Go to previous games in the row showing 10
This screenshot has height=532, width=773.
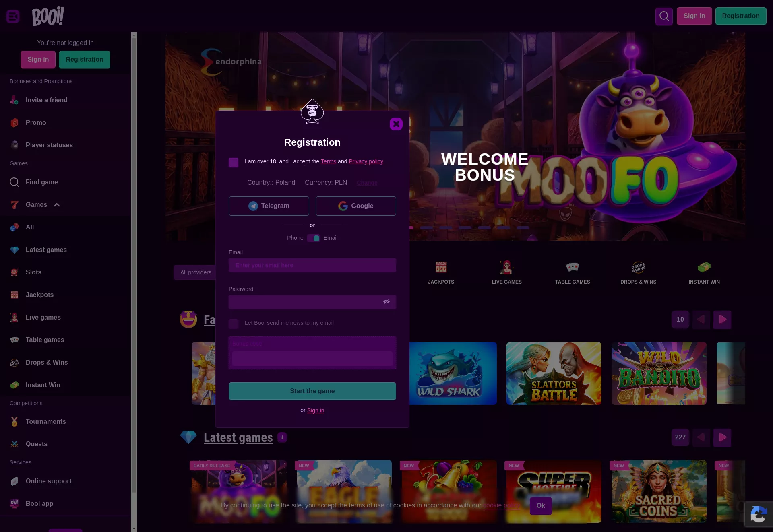pyautogui.click(x=701, y=320)
